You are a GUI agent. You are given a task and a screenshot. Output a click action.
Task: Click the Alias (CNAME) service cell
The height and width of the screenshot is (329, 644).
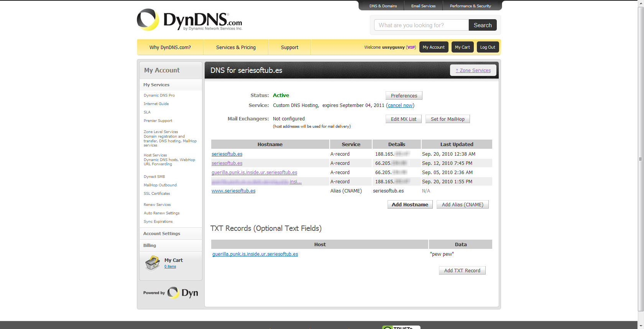tap(346, 191)
